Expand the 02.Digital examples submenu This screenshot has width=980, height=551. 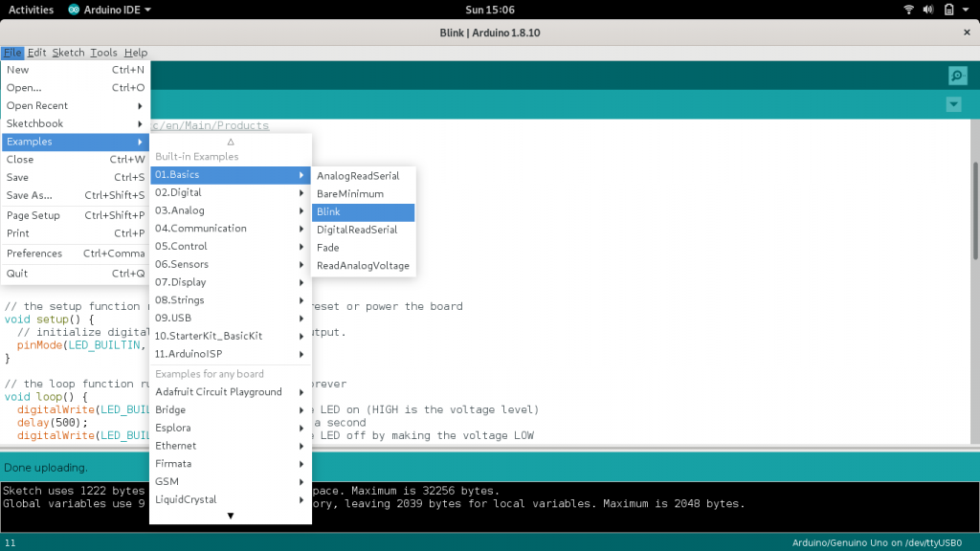tap(230, 192)
